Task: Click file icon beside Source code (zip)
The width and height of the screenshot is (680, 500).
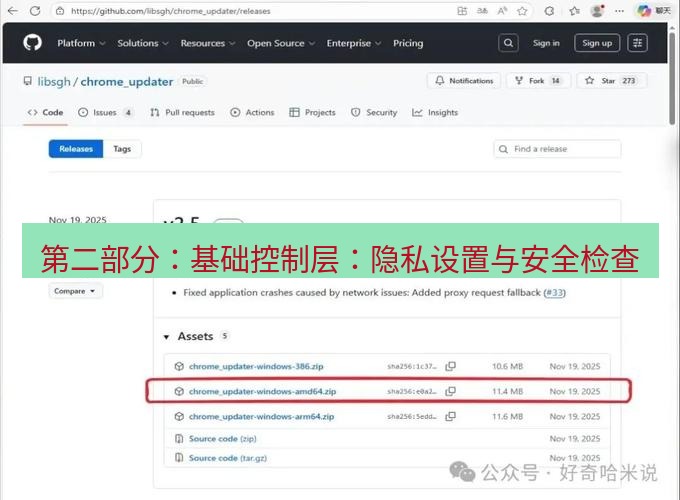Action: pos(179,439)
